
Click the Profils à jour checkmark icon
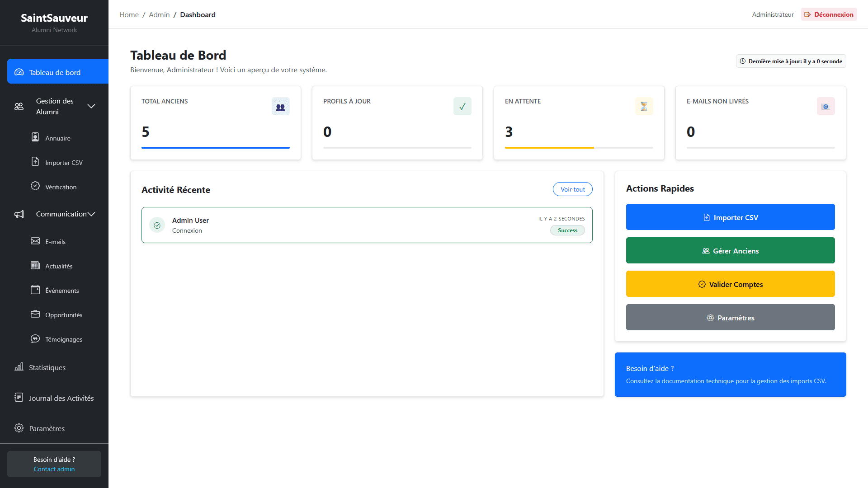pyautogui.click(x=462, y=107)
